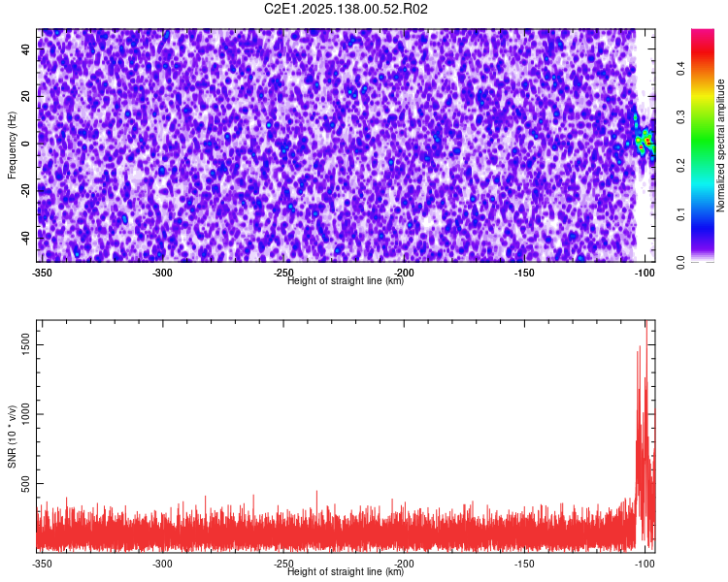Click the 0.0 colorbar tick label
This screenshot has height=582, width=728.
point(680,262)
